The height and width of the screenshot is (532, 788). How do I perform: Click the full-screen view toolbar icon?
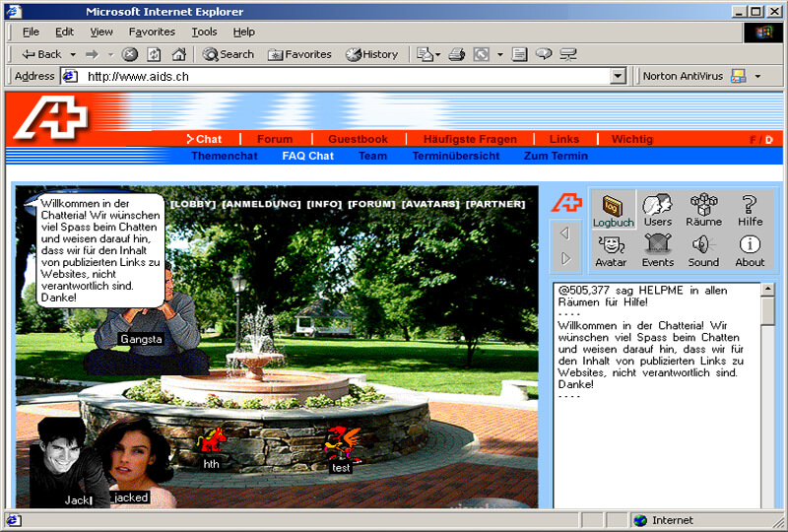[481, 54]
